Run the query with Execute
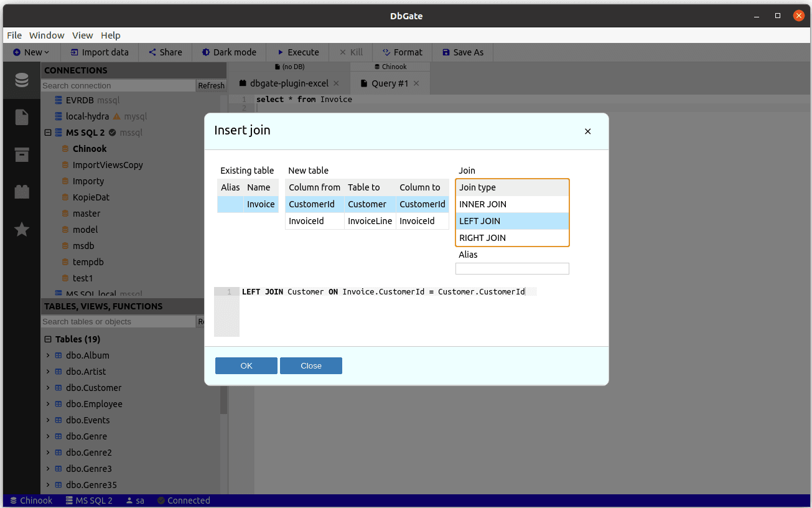 (x=297, y=52)
